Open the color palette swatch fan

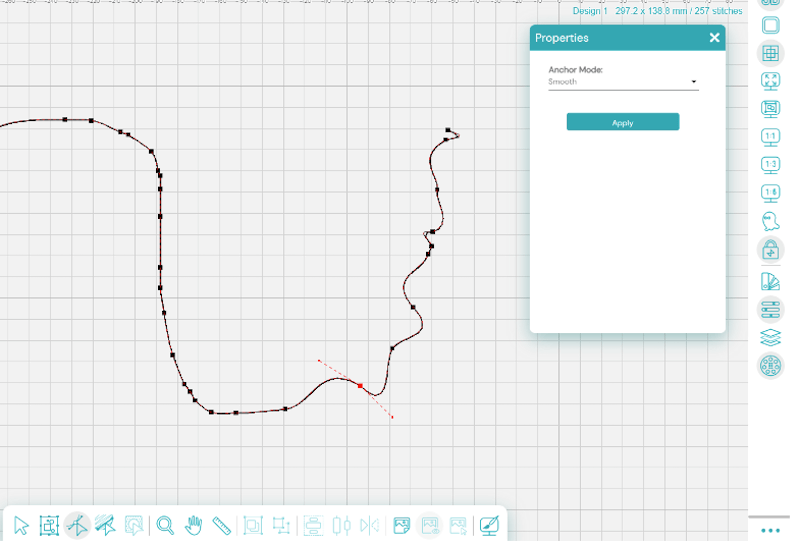pos(770,282)
